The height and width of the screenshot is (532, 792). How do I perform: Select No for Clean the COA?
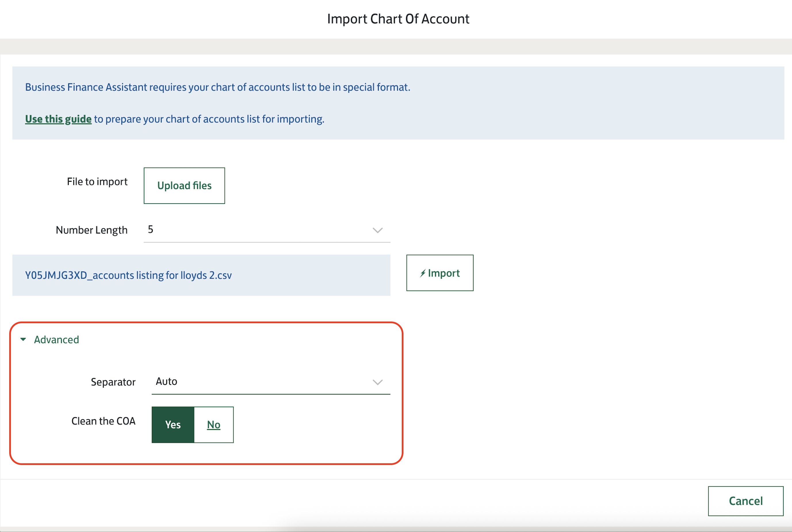(213, 424)
